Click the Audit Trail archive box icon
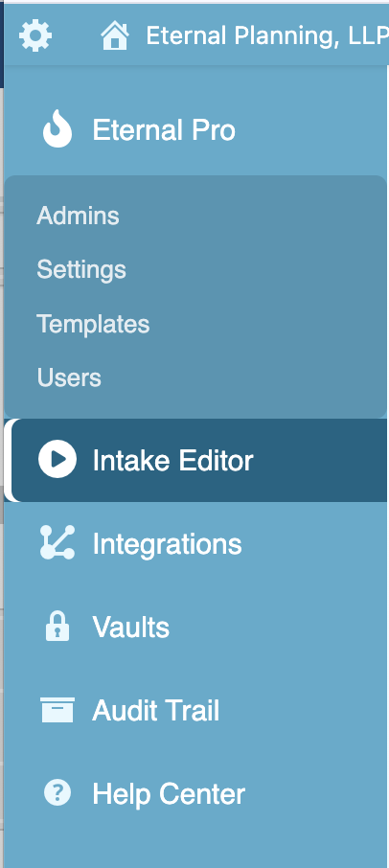 click(57, 710)
